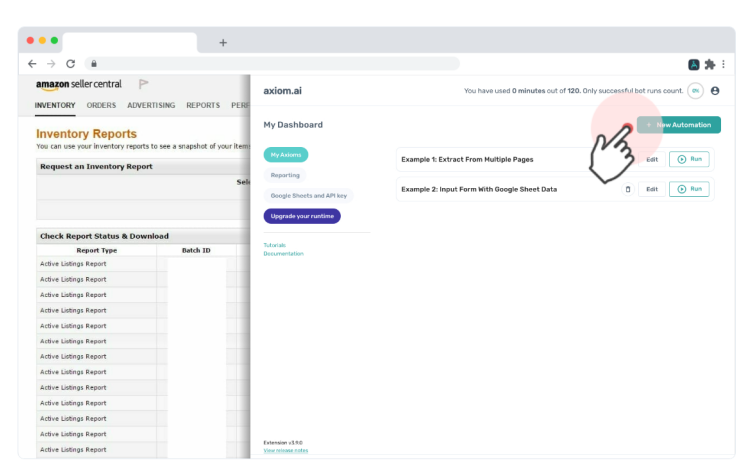Click the axiom.ai logo text
This screenshot has height=473, width=753.
point(282,91)
